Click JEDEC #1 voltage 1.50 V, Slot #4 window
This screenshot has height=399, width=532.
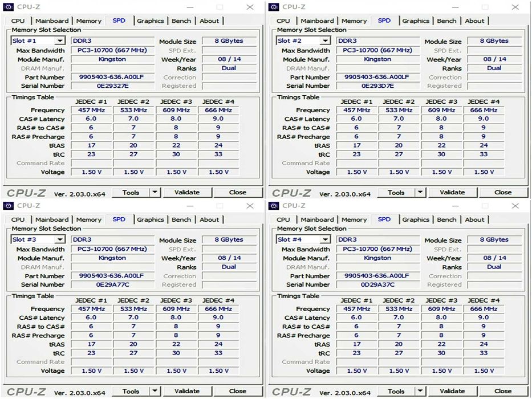coord(356,371)
